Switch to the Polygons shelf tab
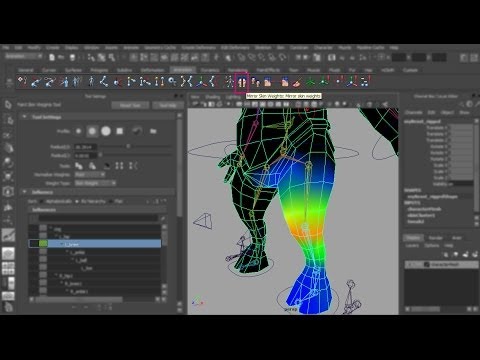This screenshot has height=360, width=480. click(x=99, y=70)
